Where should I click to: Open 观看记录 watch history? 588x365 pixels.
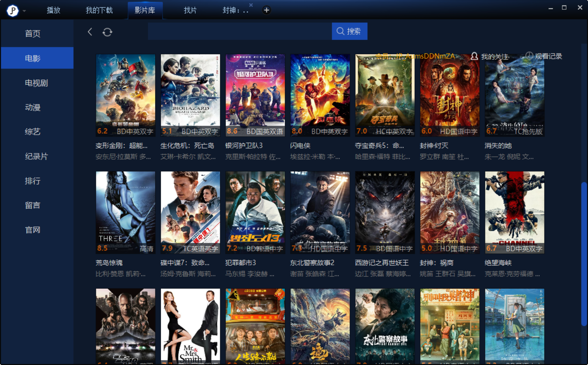[x=544, y=56]
